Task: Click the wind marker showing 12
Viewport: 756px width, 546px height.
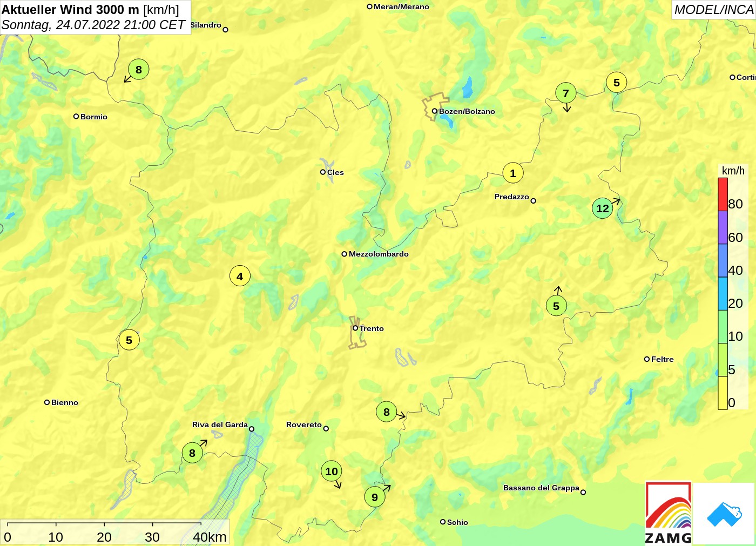Action: click(x=603, y=208)
